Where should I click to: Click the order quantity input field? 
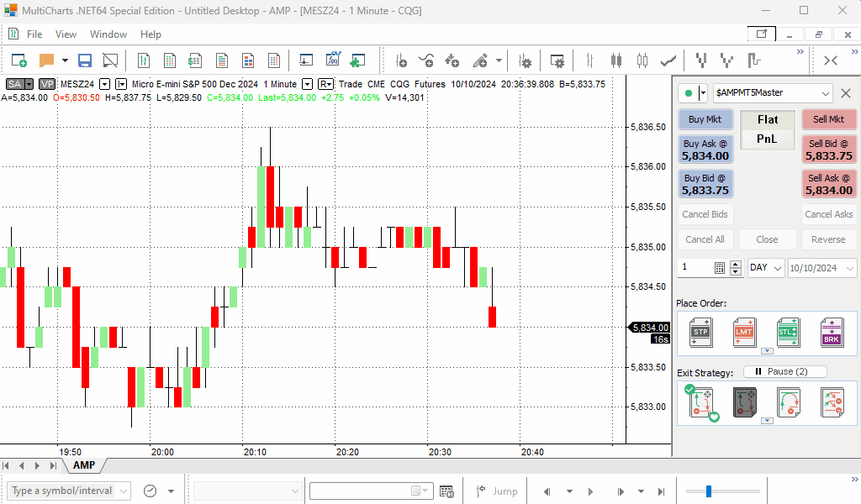pyautogui.click(x=695, y=268)
